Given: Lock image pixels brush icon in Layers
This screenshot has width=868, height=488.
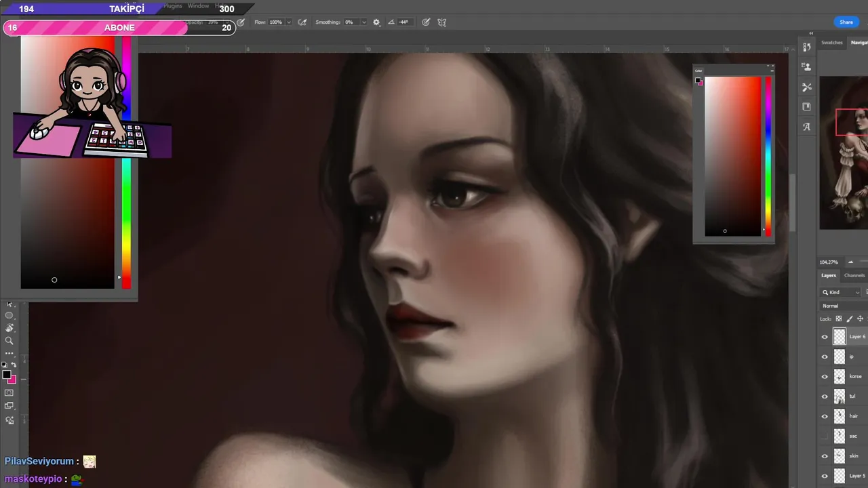Looking at the screenshot, I should click(x=850, y=319).
